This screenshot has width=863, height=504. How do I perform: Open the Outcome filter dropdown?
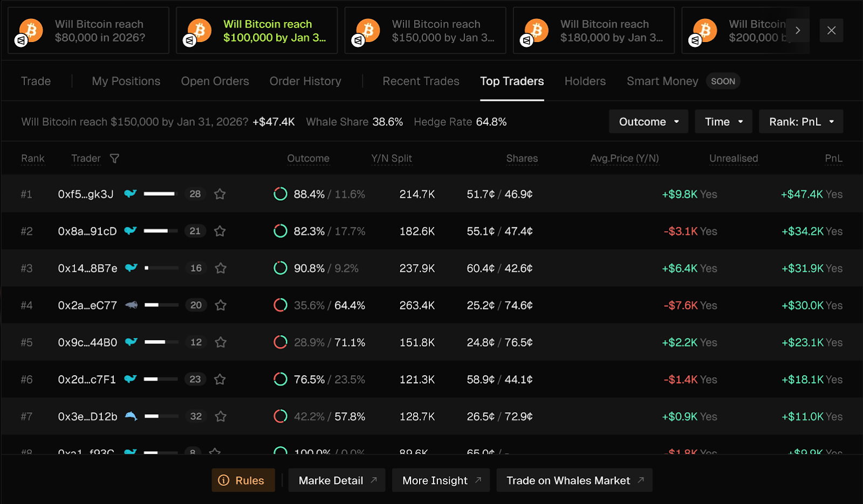[x=648, y=122]
